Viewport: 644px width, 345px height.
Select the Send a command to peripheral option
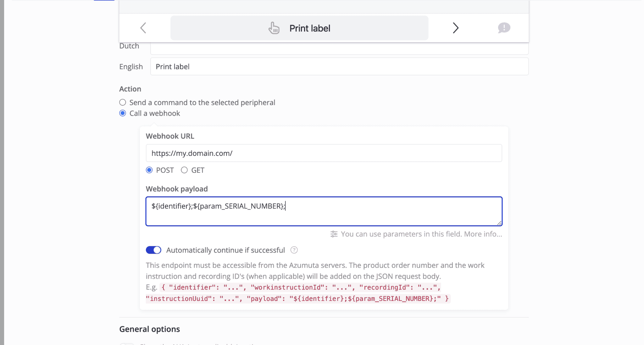[x=122, y=102]
